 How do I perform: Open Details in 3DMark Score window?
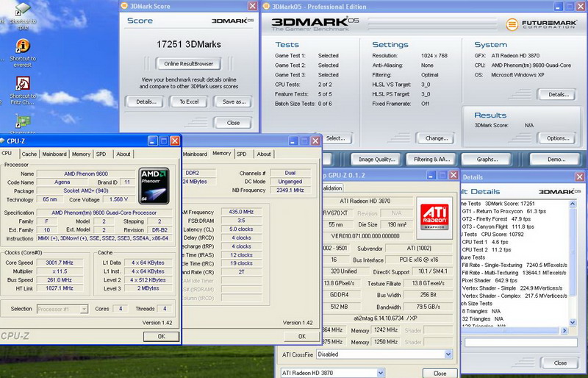(x=146, y=101)
